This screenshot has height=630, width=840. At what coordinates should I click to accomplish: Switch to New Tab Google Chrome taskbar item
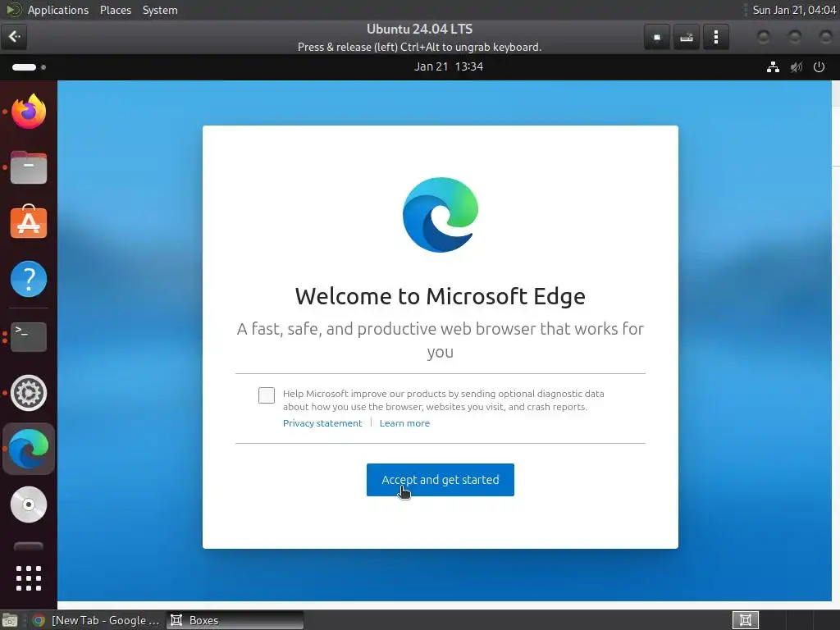(97, 620)
